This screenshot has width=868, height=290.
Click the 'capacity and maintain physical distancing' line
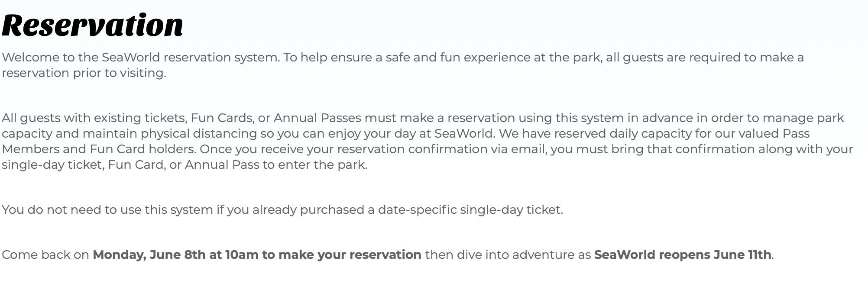pyautogui.click(x=406, y=134)
